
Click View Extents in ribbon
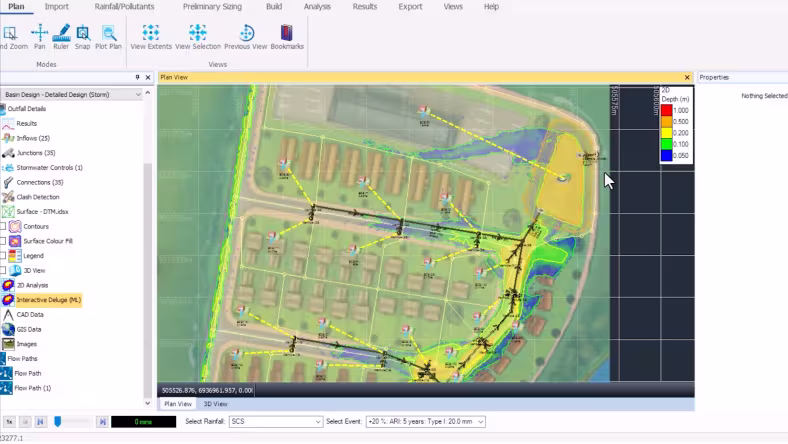pyautogui.click(x=151, y=37)
